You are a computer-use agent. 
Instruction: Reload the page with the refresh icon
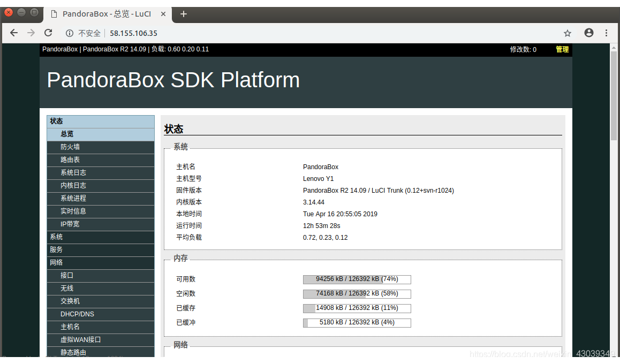point(48,33)
